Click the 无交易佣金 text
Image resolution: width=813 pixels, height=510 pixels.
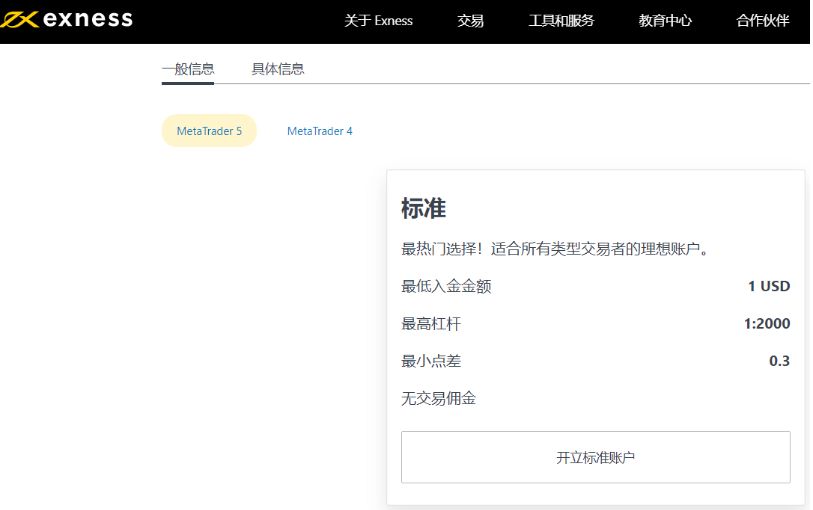439,399
